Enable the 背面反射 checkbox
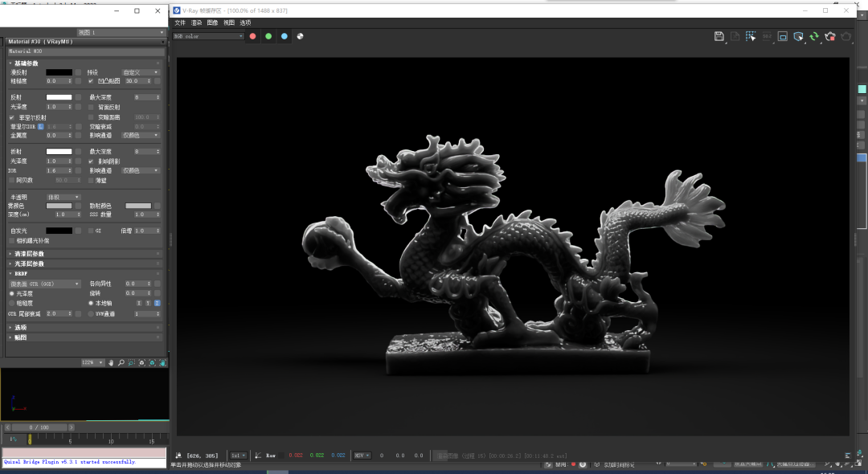Screen dimensions: 868x474 (x=90, y=106)
